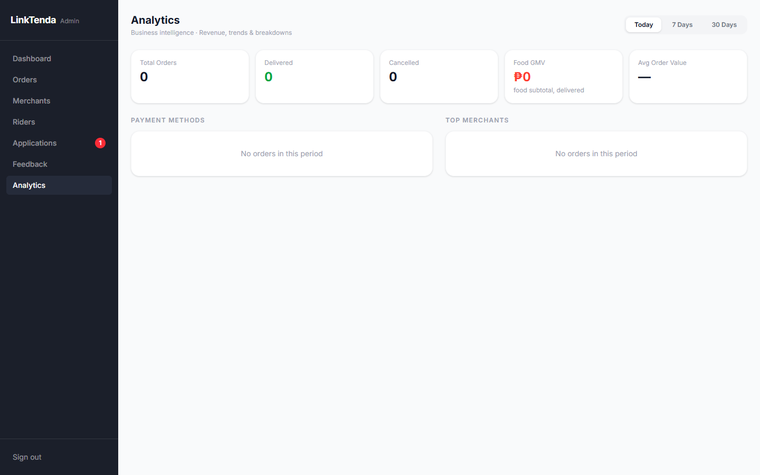Click the Business intelligence subtitle text
Viewport: 760px width, 475px height.
point(211,32)
